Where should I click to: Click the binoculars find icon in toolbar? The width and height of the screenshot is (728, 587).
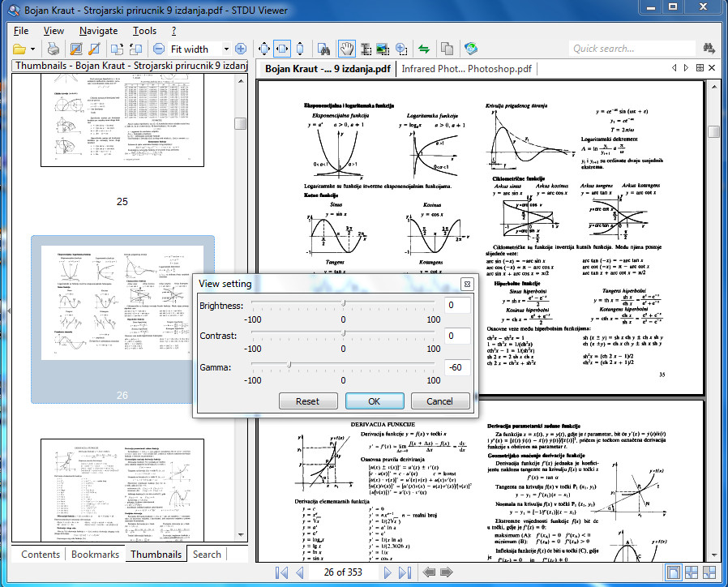(x=324, y=49)
